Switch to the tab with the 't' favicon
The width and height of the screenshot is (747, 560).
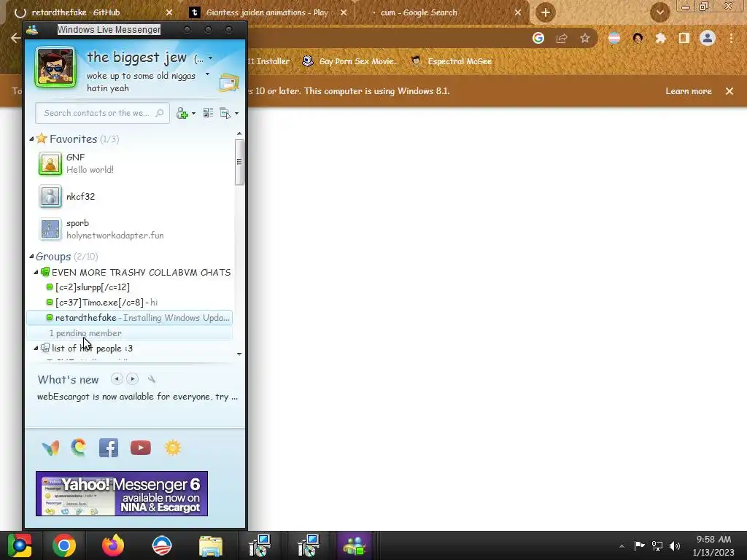click(x=268, y=13)
